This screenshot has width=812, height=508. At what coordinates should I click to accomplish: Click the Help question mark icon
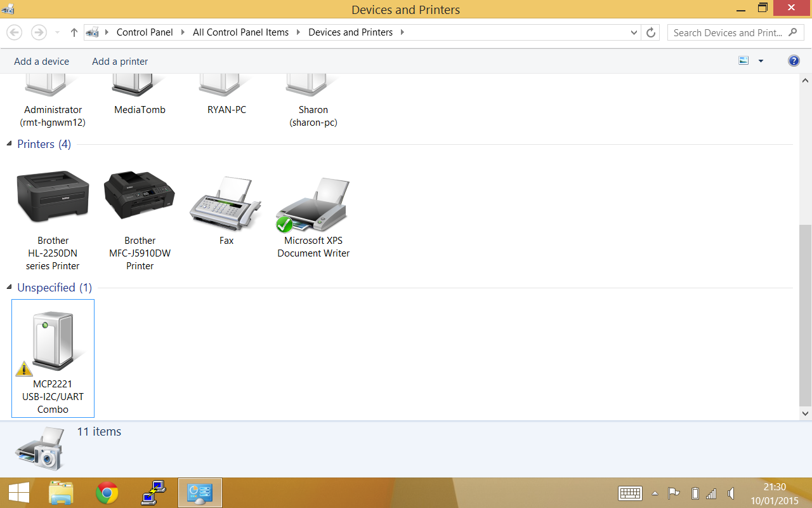[x=794, y=61]
